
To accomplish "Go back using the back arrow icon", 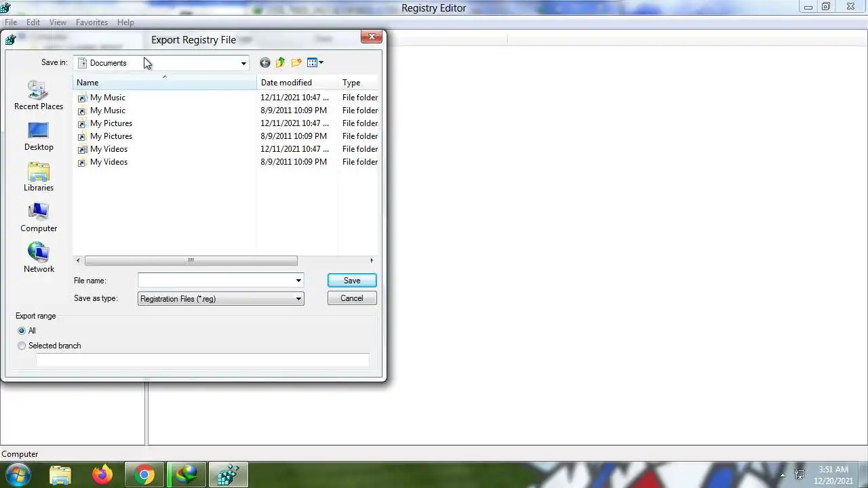I will [x=264, y=62].
